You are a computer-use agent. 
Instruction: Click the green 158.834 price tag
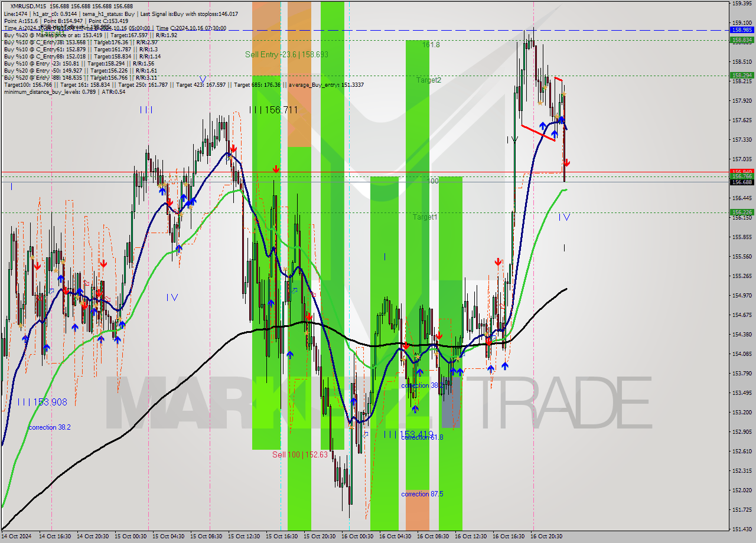point(742,40)
